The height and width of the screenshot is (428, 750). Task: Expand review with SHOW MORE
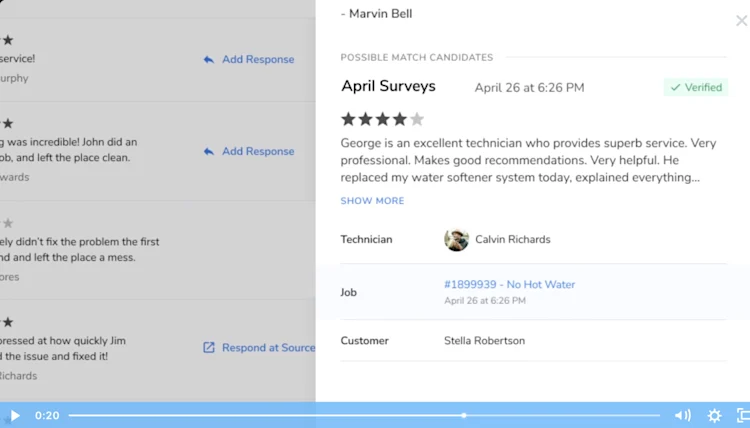coord(372,201)
